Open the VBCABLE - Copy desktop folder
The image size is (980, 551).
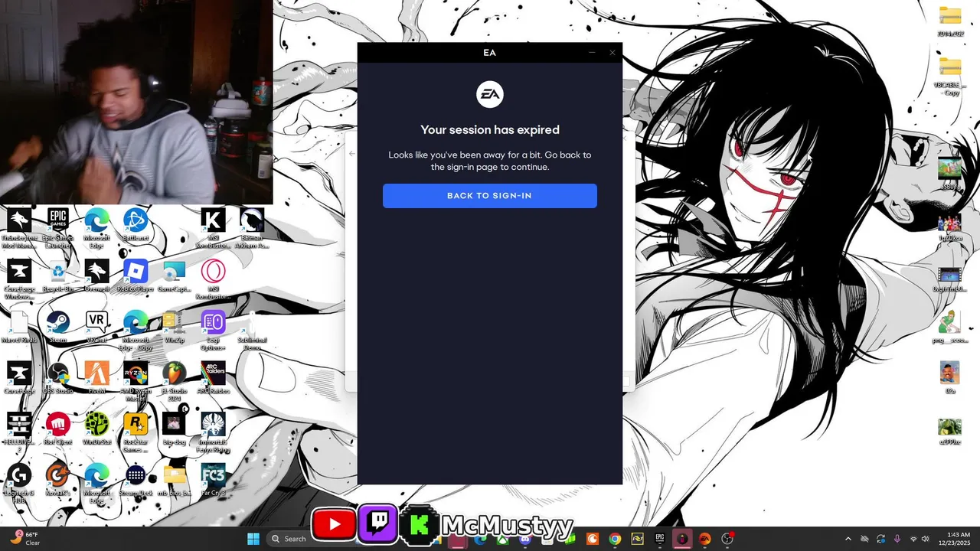point(950,77)
